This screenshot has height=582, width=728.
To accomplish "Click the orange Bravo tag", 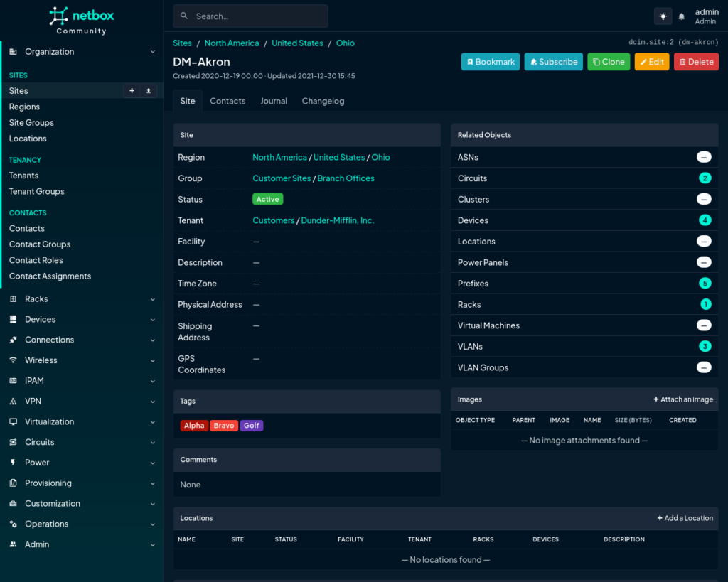I will [x=224, y=426].
